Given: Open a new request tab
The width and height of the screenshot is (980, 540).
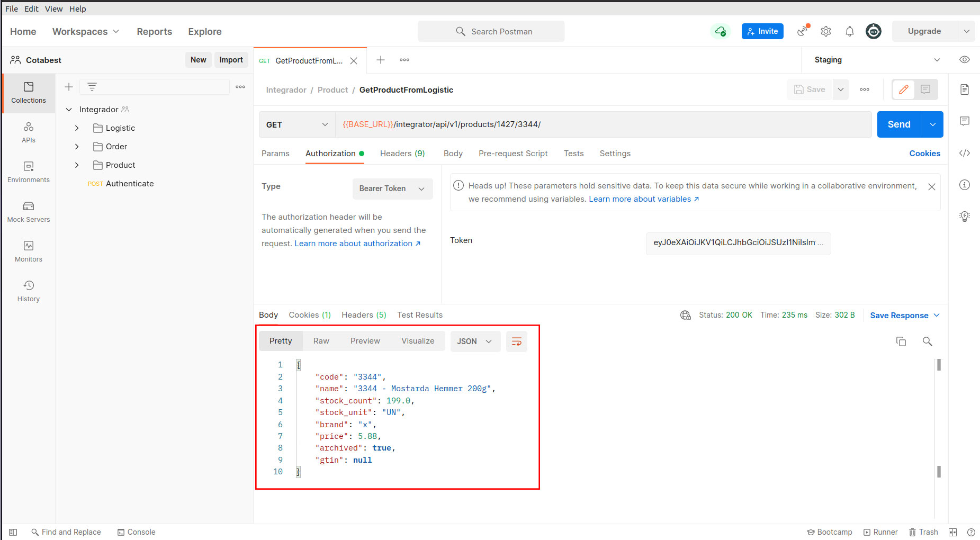Looking at the screenshot, I should coord(381,60).
